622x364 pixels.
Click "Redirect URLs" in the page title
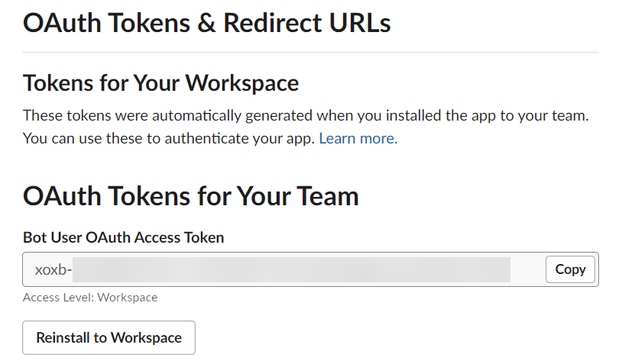[306, 23]
